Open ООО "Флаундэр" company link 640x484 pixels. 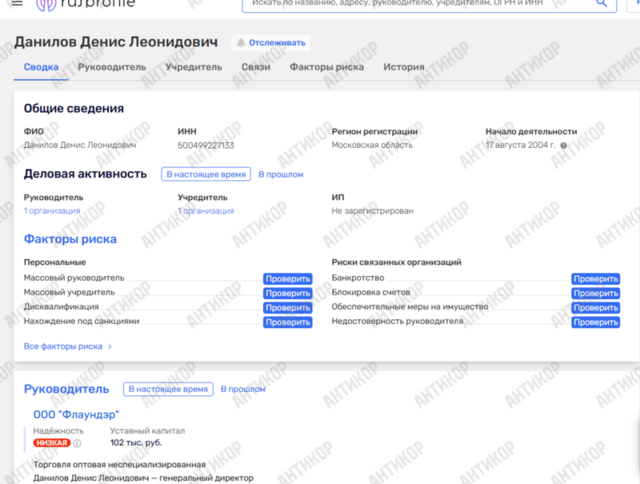(76, 415)
